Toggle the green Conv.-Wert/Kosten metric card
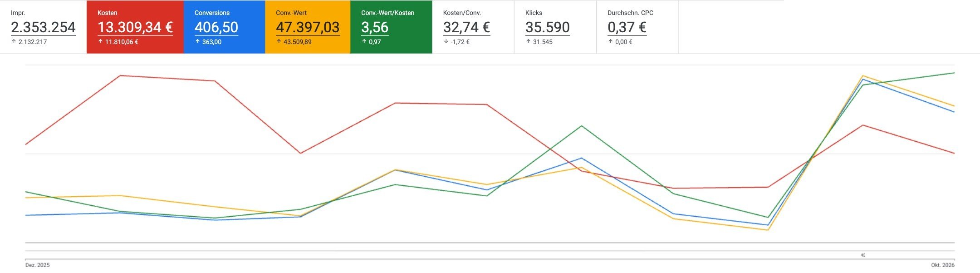 tap(391, 27)
